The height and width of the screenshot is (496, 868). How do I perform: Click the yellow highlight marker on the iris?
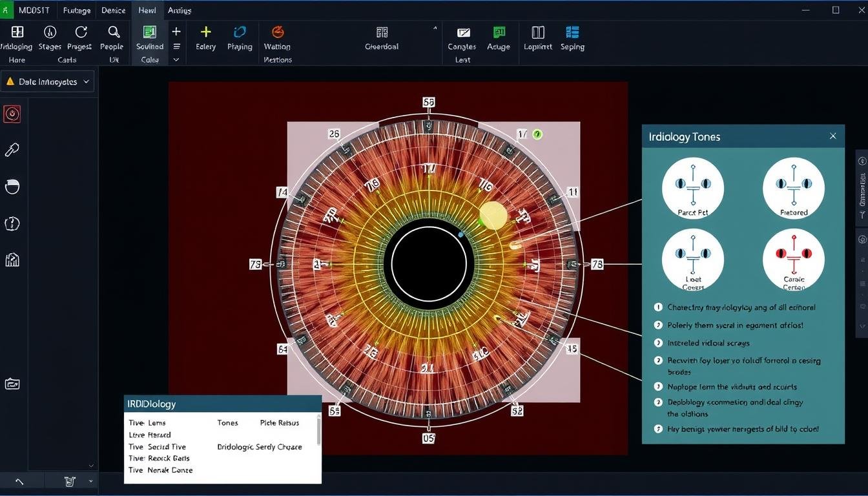click(x=493, y=215)
